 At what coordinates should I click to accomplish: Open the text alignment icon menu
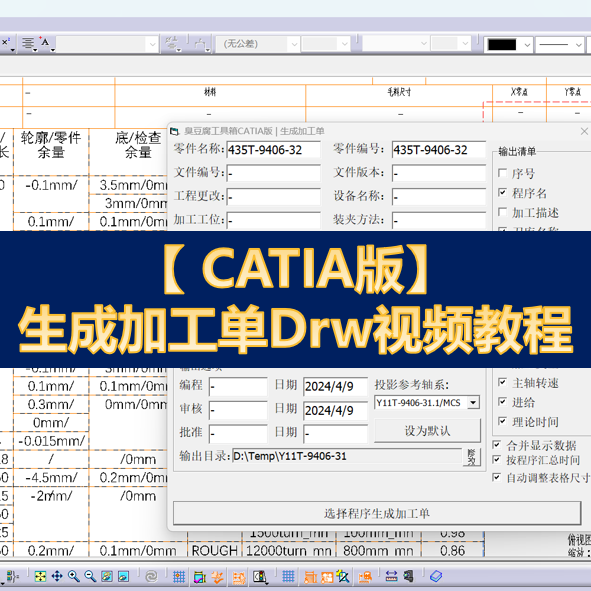[x=29, y=44]
